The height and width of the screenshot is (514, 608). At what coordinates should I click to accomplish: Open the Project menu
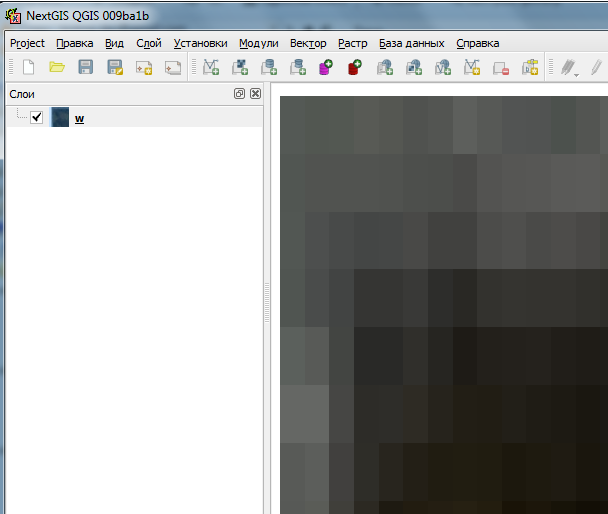point(28,43)
